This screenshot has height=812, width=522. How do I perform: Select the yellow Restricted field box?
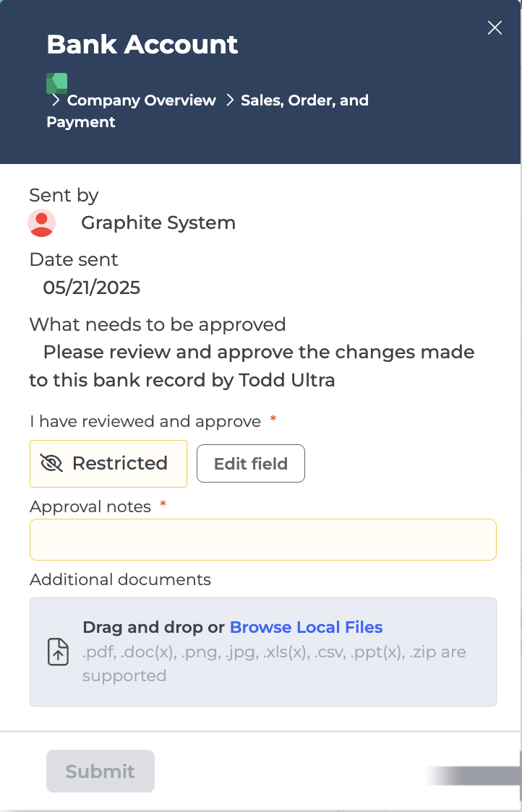[x=108, y=464]
